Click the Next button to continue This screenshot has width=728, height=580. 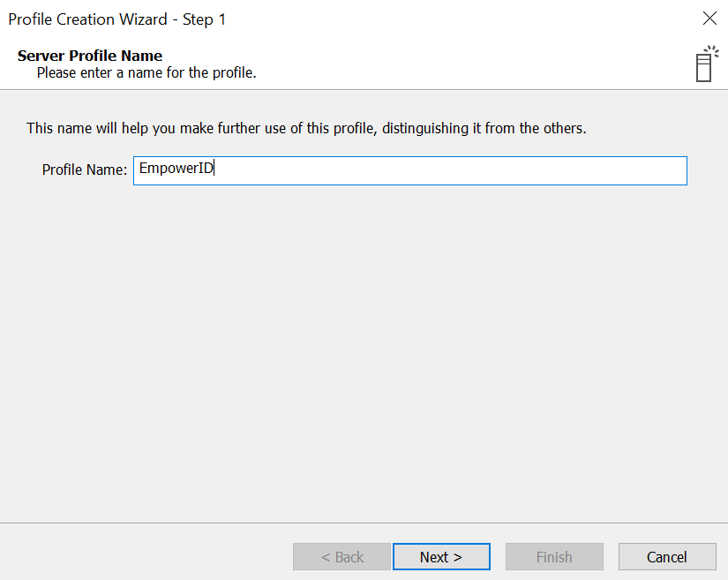(441, 557)
